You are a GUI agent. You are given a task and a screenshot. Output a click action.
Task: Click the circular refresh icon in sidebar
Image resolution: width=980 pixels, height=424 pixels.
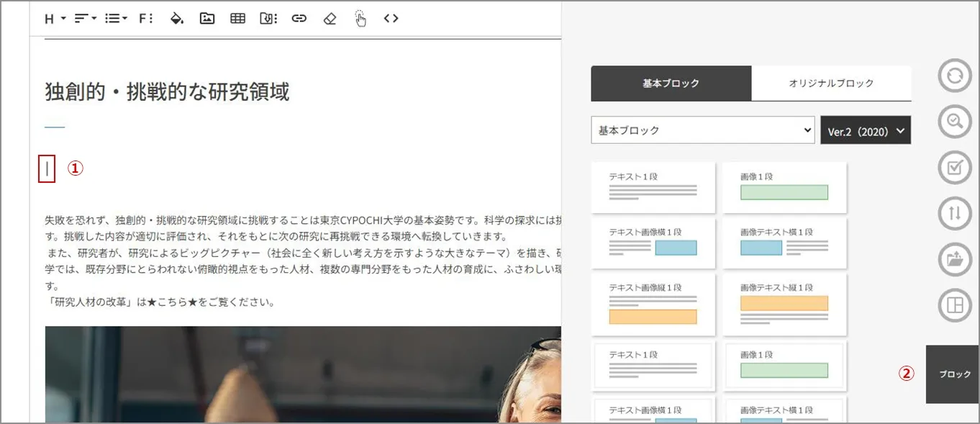click(x=955, y=76)
